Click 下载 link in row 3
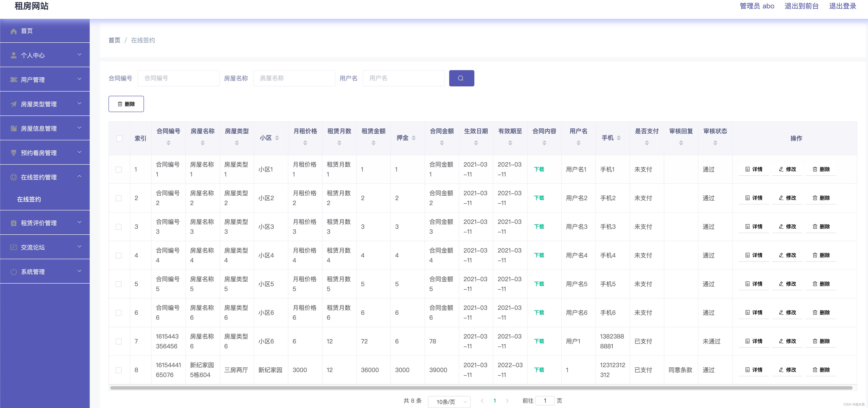 click(x=539, y=227)
